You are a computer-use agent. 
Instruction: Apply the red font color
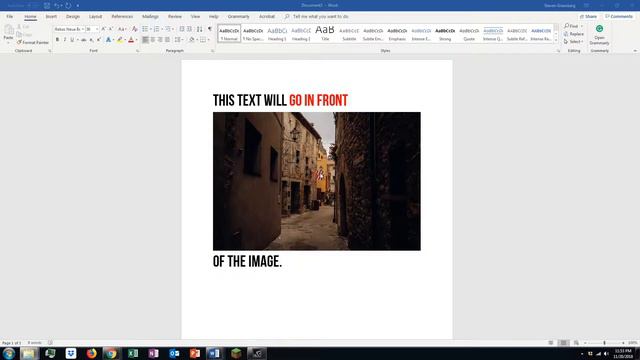(131, 40)
